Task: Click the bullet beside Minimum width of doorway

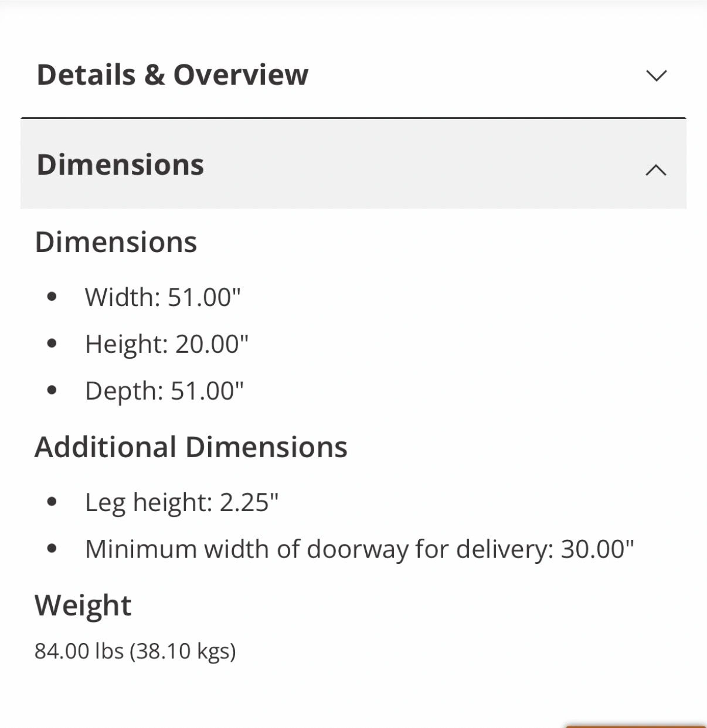Action: click(52, 549)
